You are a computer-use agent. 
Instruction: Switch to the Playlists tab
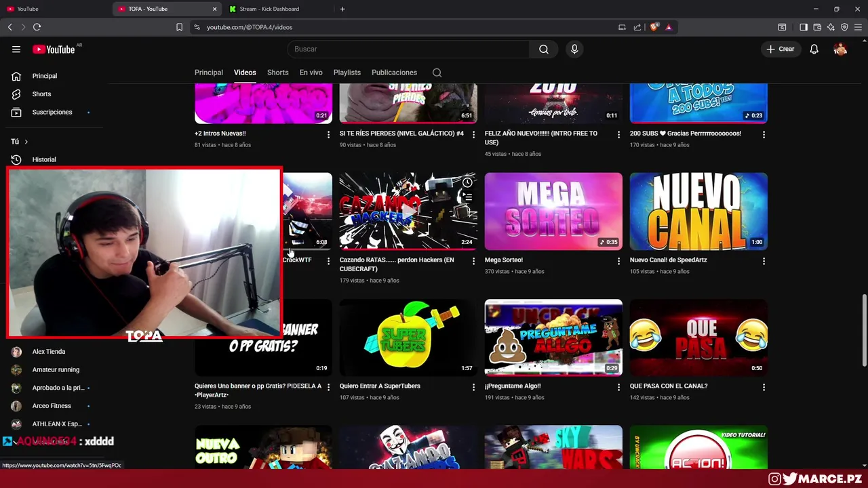coord(347,73)
